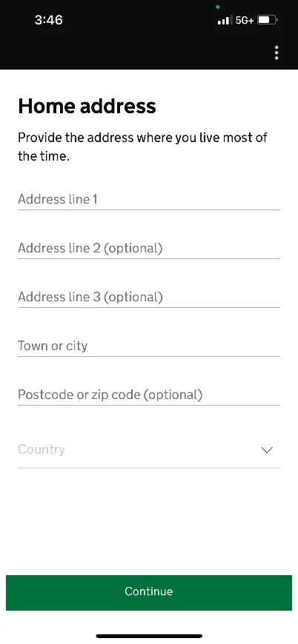Tap the 3:46 status bar clock
Image resolution: width=298 pixels, height=644 pixels.
point(48,20)
